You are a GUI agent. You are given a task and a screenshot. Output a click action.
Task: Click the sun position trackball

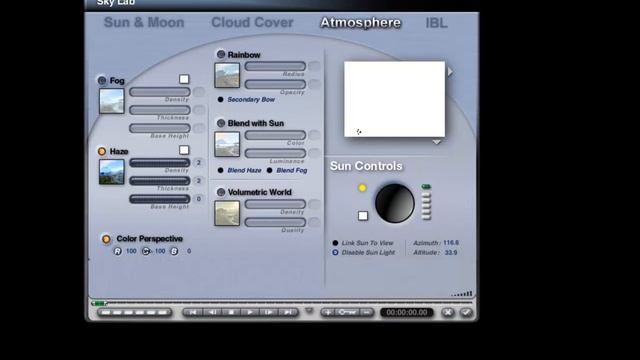pos(394,203)
